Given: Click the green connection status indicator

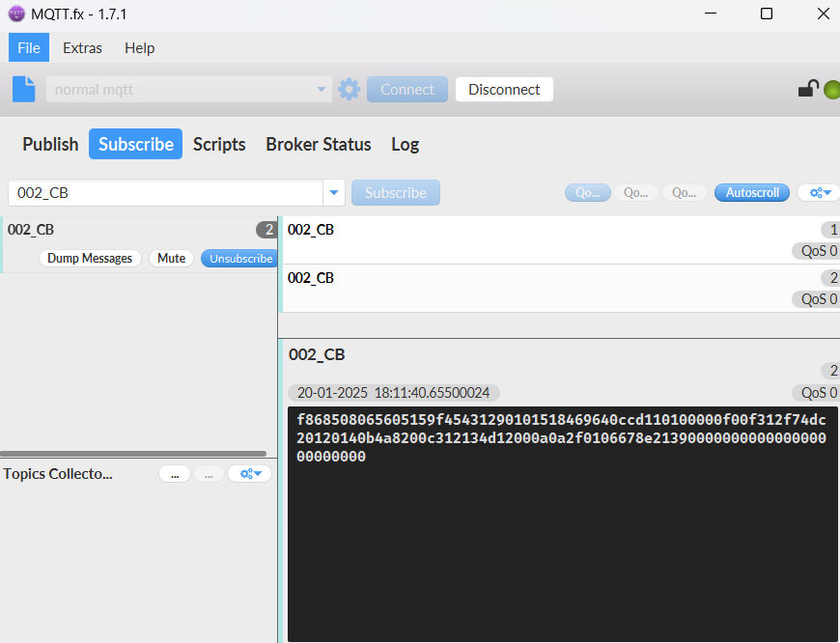Looking at the screenshot, I should (832, 90).
